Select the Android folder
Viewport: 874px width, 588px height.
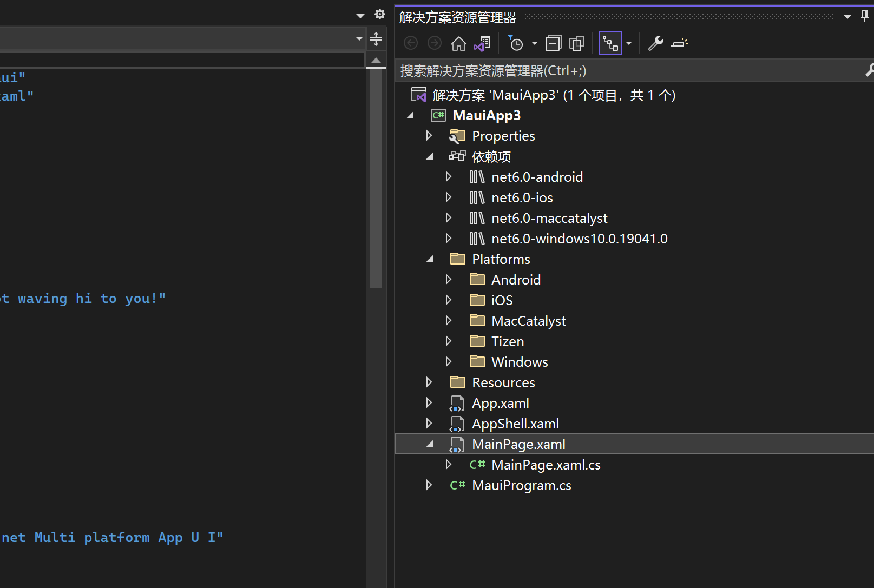pyautogui.click(x=516, y=280)
